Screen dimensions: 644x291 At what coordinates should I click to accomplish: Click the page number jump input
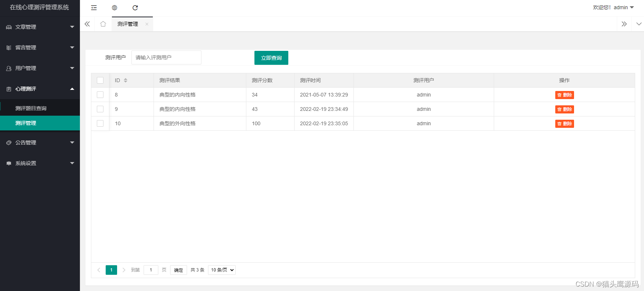tap(151, 270)
